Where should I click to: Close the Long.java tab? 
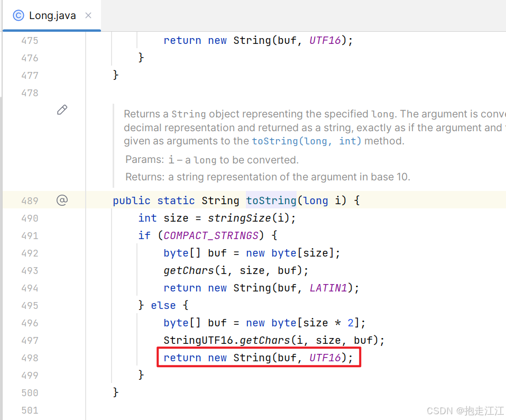(x=88, y=15)
